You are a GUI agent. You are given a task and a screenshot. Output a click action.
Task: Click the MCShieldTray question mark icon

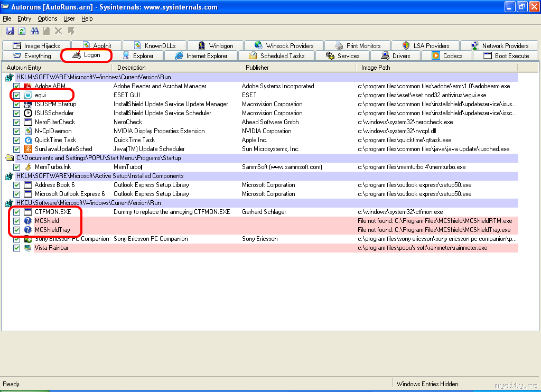pos(29,230)
